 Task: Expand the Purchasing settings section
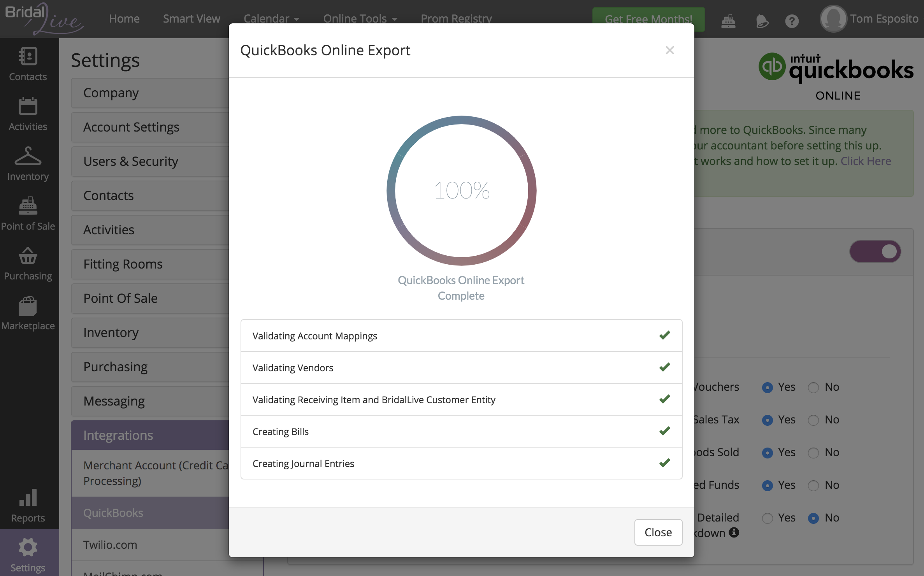[x=150, y=367]
